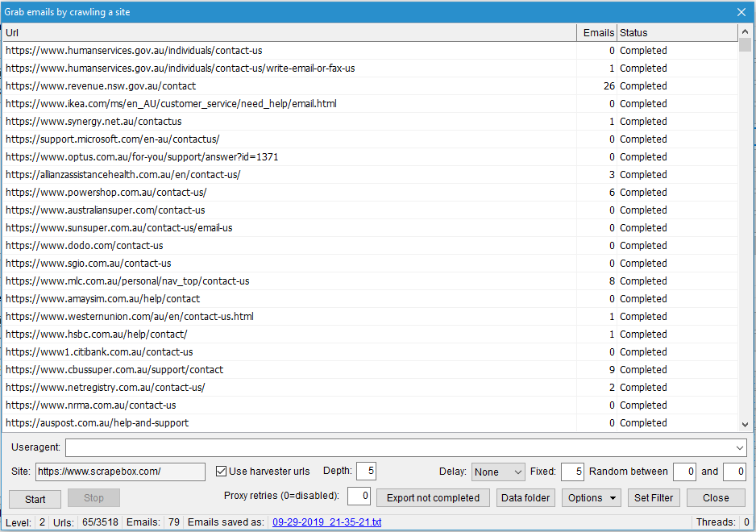Click the Level 2 status bar value

point(43,522)
